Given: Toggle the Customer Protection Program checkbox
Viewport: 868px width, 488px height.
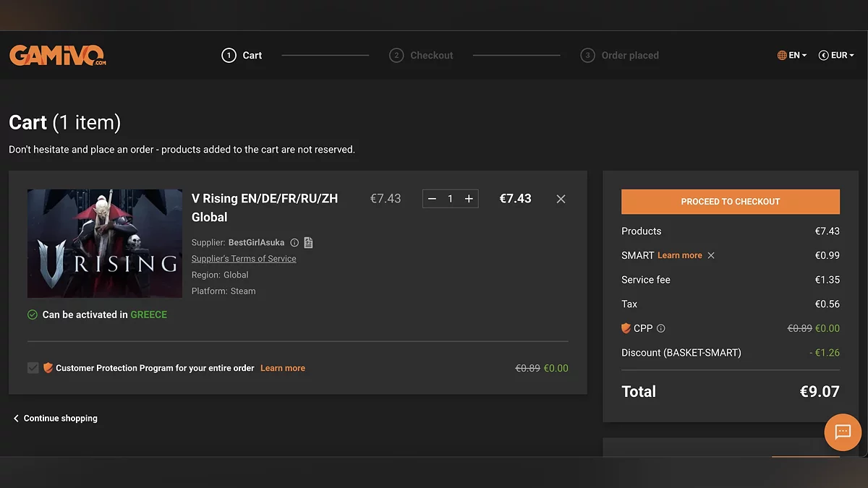Looking at the screenshot, I should pyautogui.click(x=33, y=368).
